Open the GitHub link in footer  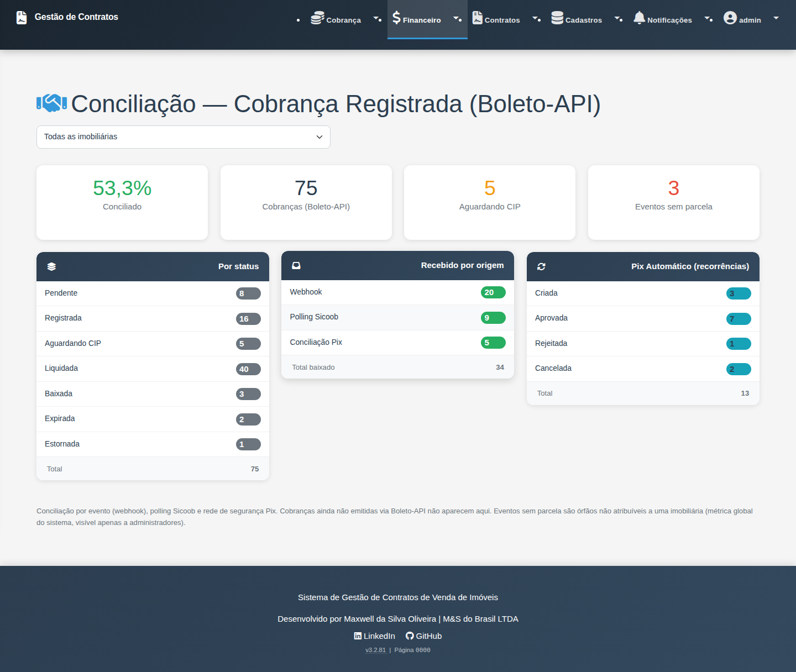pos(424,636)
